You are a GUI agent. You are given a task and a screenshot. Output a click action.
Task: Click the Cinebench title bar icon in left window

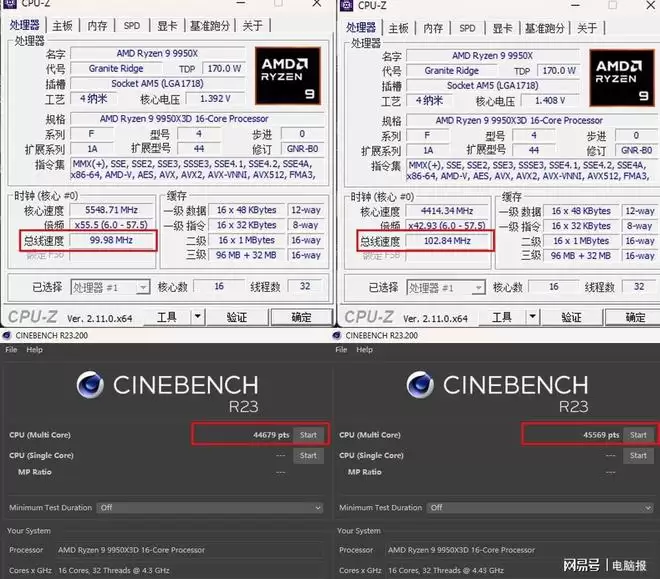coord(8,337)
